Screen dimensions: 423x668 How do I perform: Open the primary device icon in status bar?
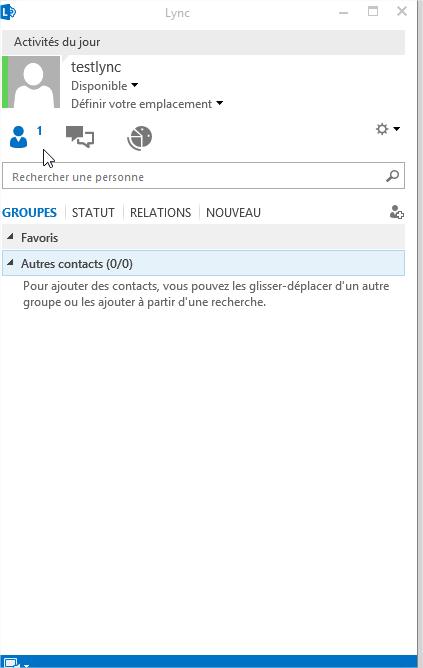coord(12,663)
